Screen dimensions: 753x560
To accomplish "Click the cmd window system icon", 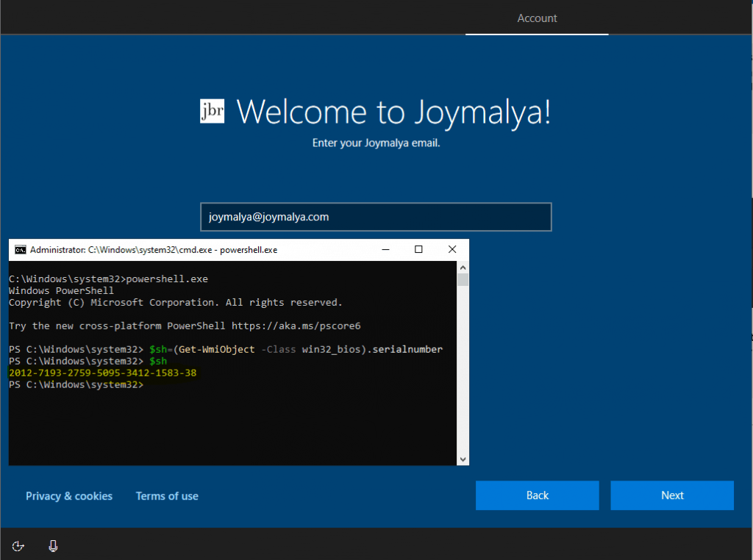I will click(20, 250).
